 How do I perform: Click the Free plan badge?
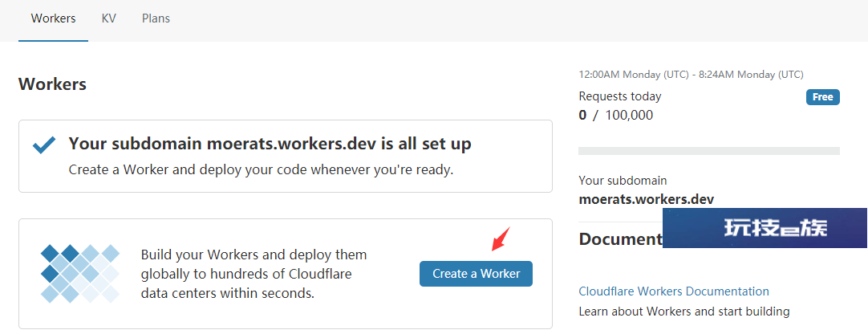tap(822, 97)
